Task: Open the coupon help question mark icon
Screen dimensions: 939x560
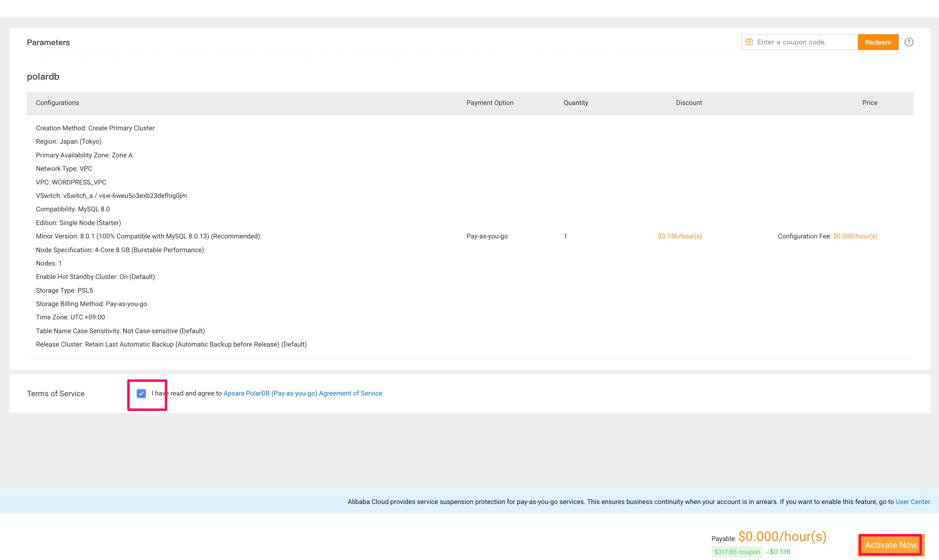Action: (x=909, y=42)
